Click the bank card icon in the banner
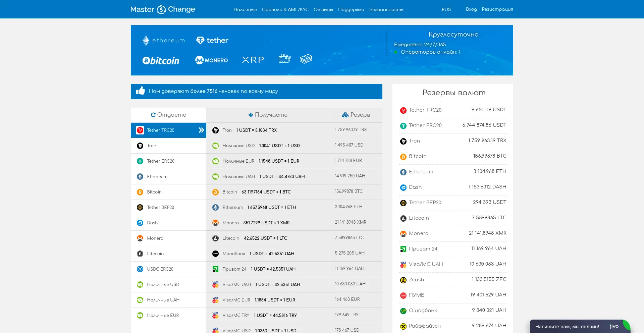The width and height of the screenshot is (644, 333). [x=284, y=59]
